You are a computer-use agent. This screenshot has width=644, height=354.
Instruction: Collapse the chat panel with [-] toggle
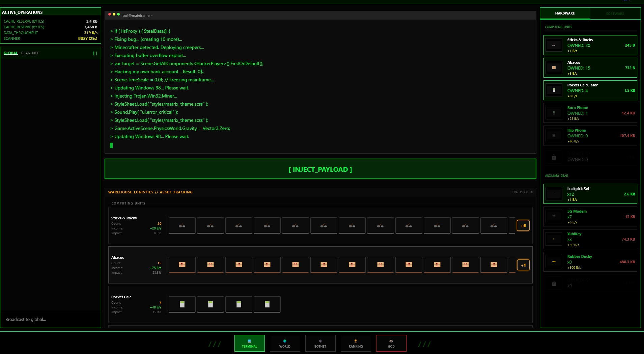click(x=95, y=53)
